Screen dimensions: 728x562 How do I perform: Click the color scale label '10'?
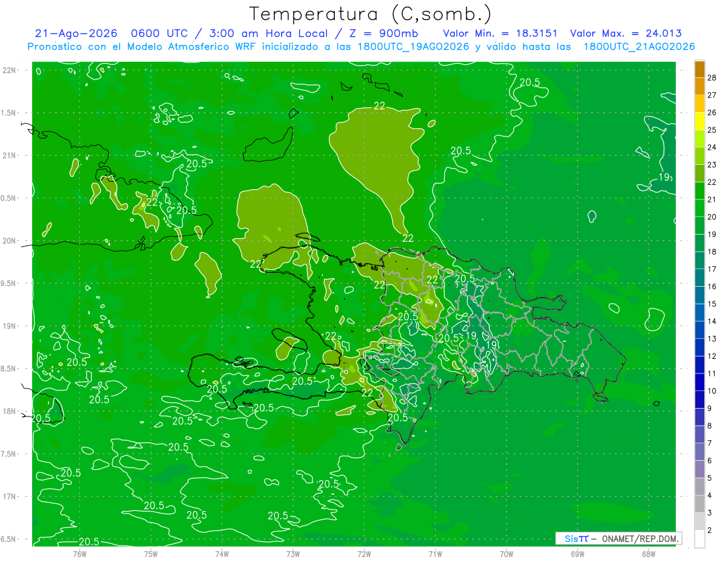(x=712, y=391)
